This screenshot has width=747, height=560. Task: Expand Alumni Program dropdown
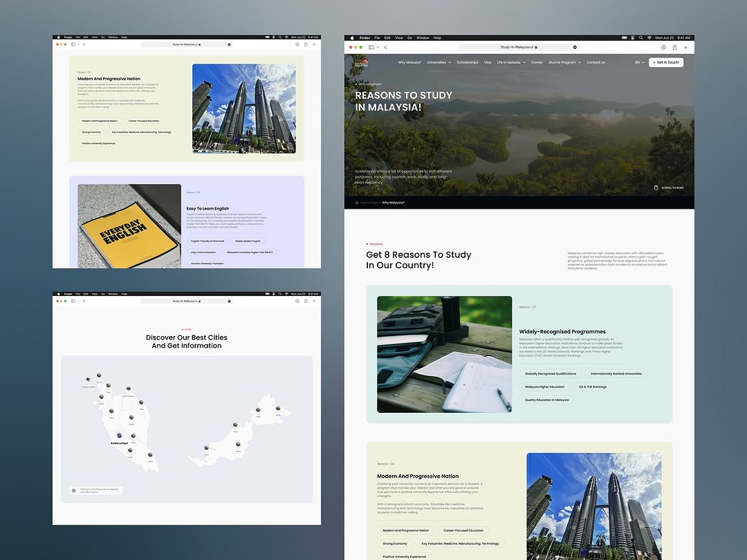click(x=564, y=62)
